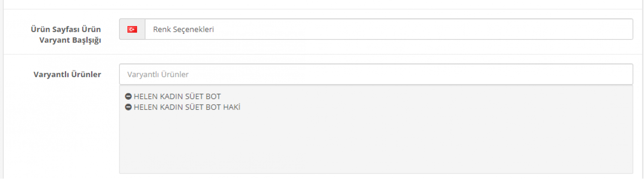This screenshot has width=644, height=179.
Task: Place cursor after the word Seçenekleri
Action: point(214,30)
